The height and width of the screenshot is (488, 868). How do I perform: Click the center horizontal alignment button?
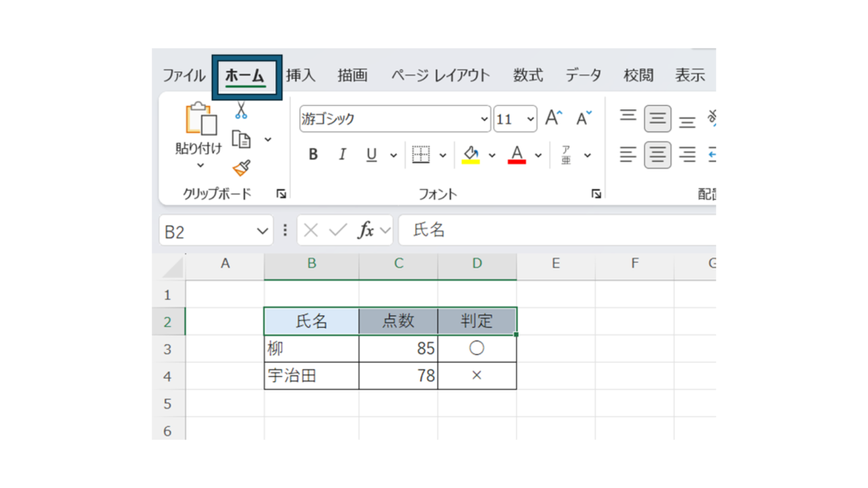coord(658,155)
